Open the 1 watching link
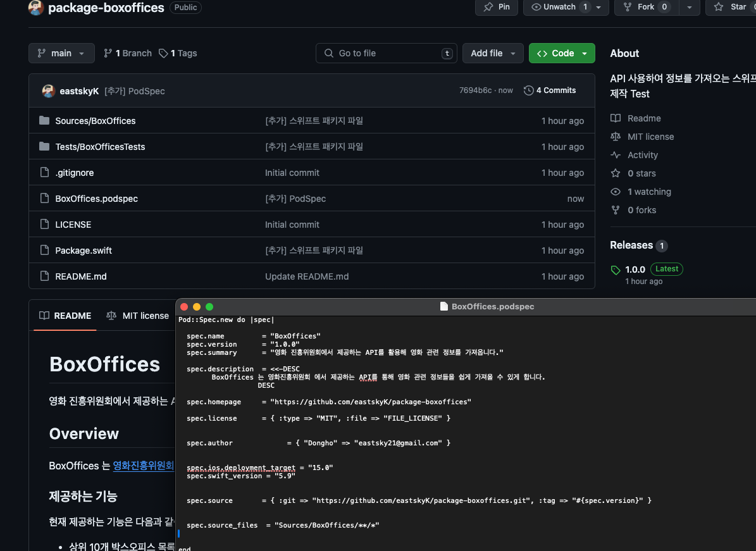Image resolution: width=756 pixels, height=551 pixels. click(x=649, y=192)
